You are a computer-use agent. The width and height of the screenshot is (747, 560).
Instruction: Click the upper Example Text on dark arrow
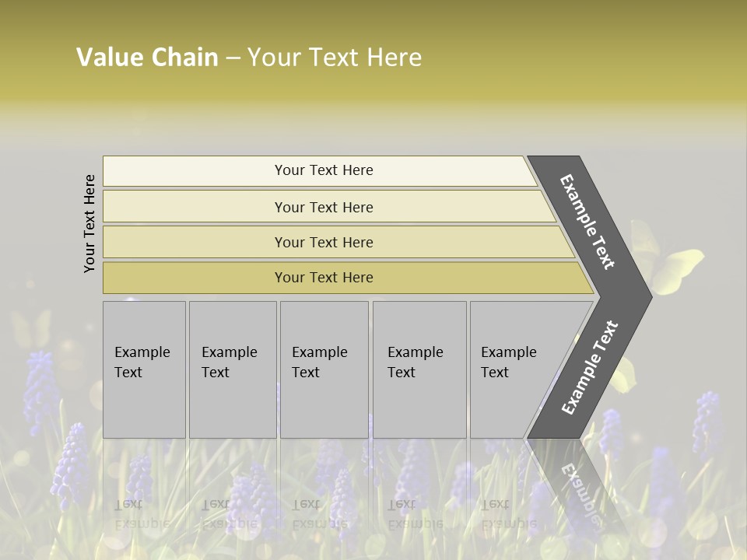[587, 222]
